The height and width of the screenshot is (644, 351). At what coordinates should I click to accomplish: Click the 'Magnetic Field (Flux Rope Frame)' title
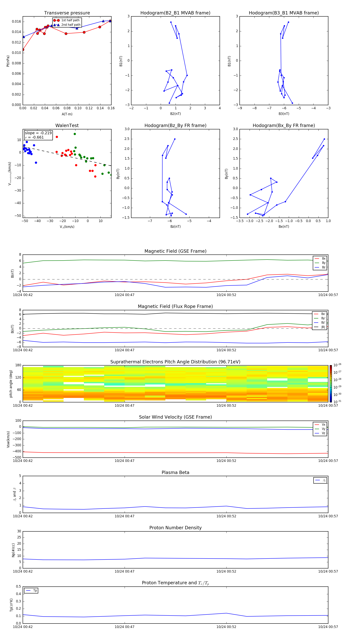[x=175, y=307]
